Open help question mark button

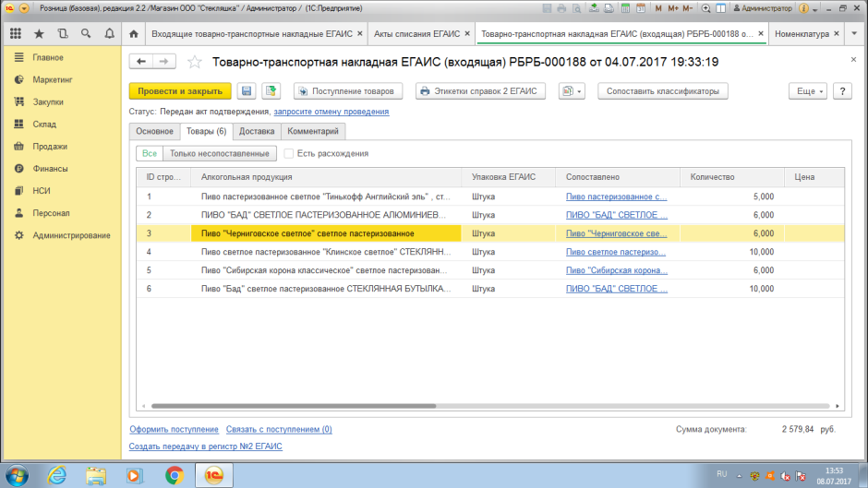pyautogui.click(x=842, y=91)
